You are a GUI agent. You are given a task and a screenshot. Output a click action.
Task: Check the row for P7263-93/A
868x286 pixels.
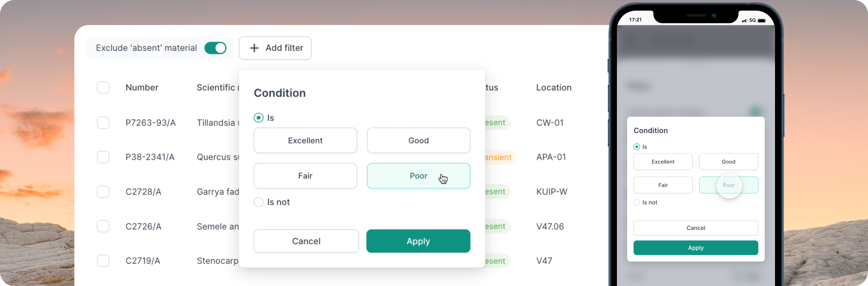tap(103, 123)
